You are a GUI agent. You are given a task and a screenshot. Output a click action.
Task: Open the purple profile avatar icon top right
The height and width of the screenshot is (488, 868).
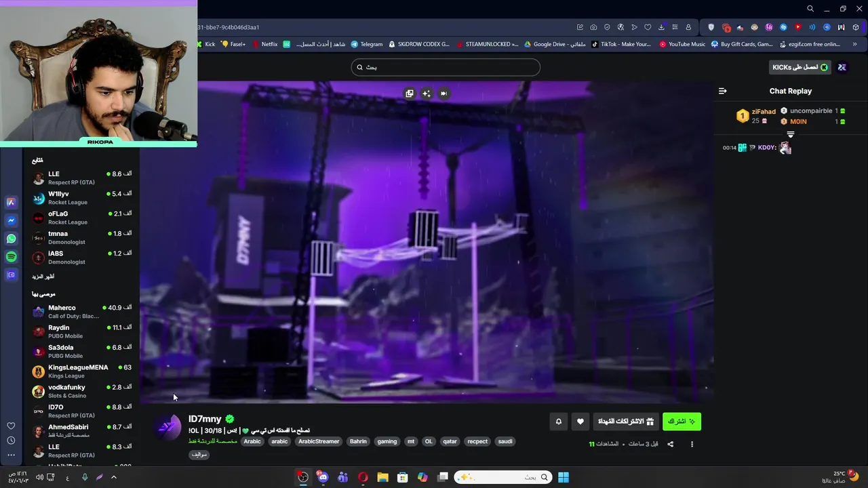point(842,67)
